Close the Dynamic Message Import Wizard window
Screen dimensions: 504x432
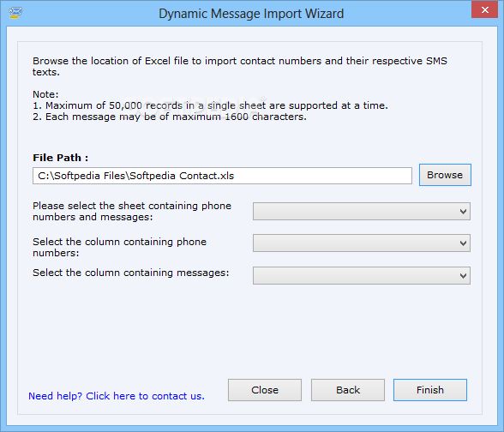pos(485,9)
